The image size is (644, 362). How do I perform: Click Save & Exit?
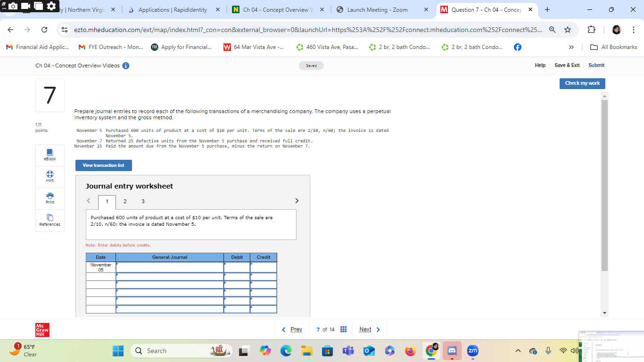[x=567, y=66]
